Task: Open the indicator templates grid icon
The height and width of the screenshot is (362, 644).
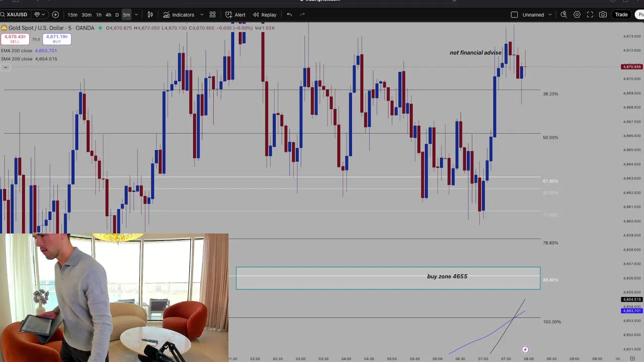Action: [212, 15]
